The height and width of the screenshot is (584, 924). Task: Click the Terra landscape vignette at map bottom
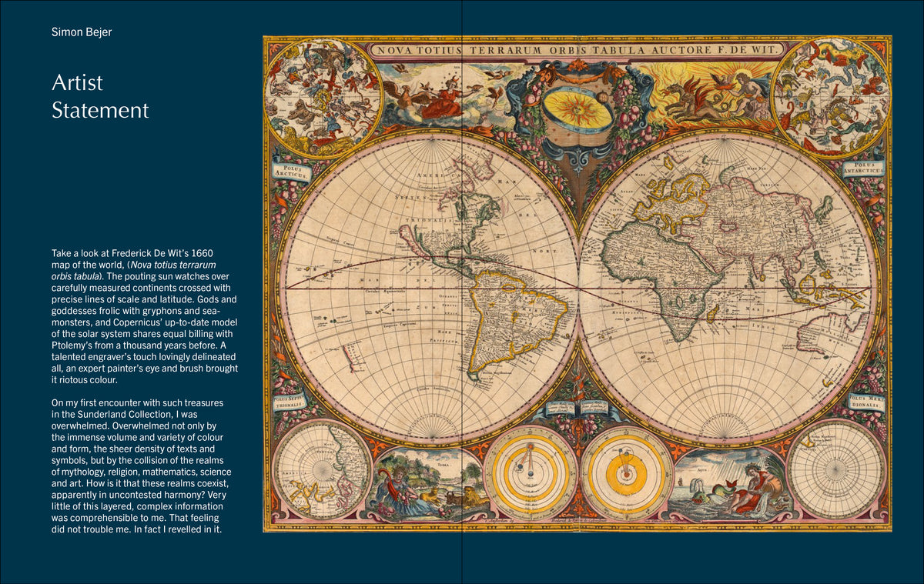428,485
